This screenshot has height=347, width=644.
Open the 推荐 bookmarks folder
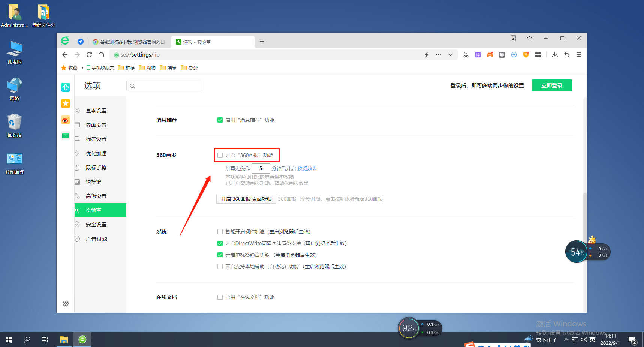coord(126,68)
